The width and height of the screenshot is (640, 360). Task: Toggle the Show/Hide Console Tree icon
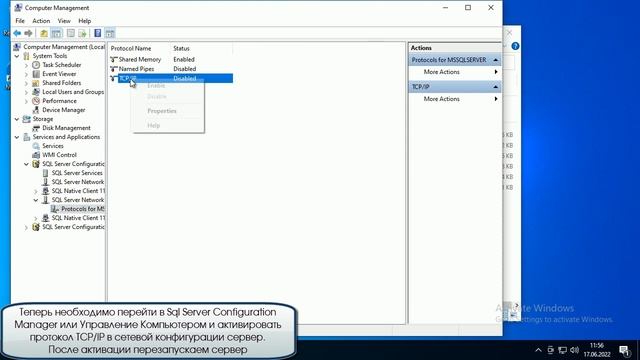pos(56,33)
